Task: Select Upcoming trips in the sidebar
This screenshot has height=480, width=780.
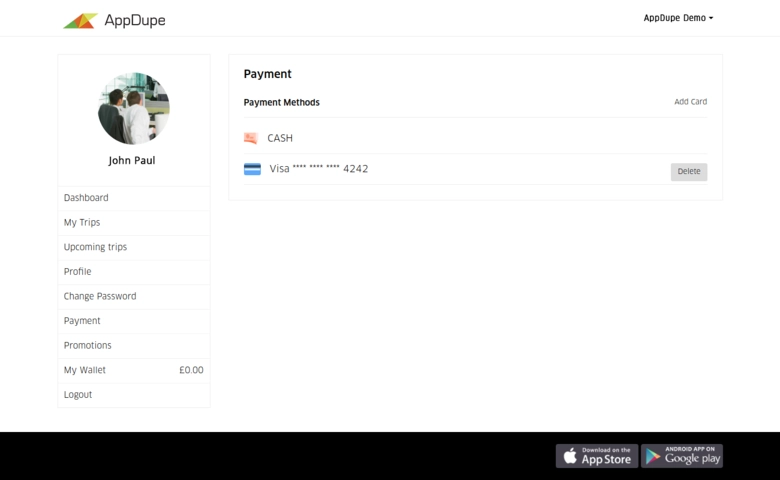Action: tap(134, 247)
